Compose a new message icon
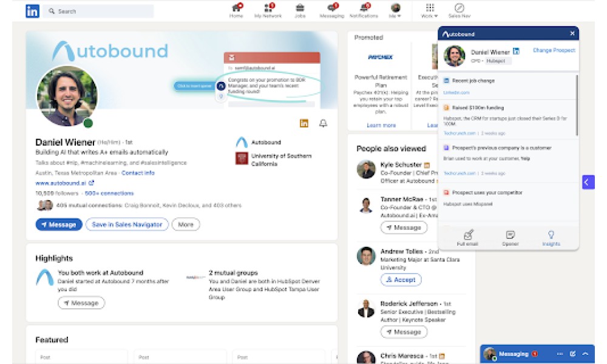 coord(572,354)
